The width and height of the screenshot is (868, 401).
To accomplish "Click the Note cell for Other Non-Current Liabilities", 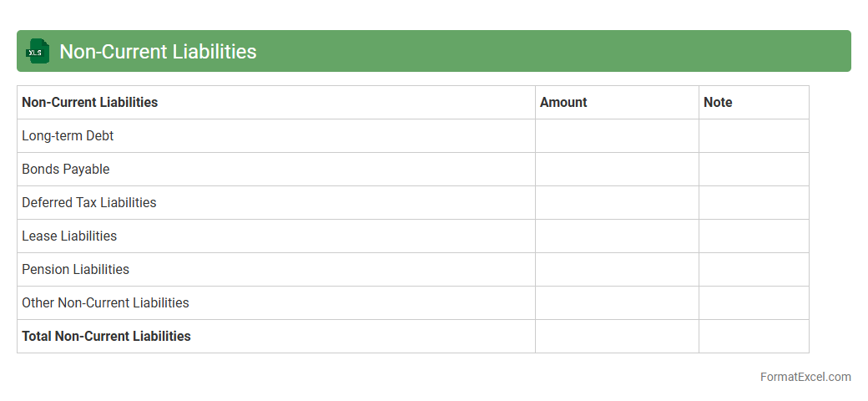I will tap(754, 303).
